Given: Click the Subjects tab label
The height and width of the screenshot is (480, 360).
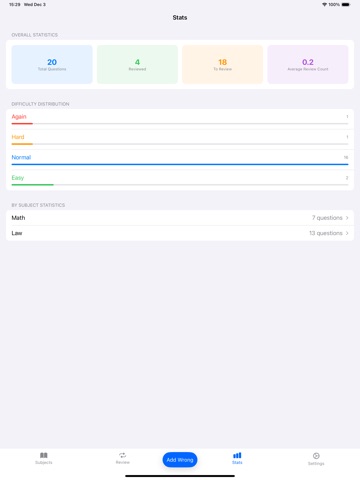Looking at the screenshot, I should (x=44, y=463).
